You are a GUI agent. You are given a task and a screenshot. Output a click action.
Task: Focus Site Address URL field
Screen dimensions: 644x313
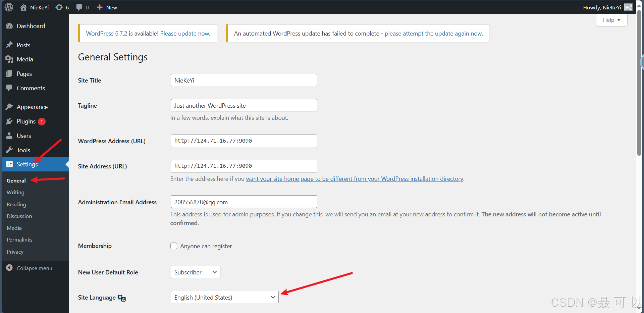(x=244, y=166)
